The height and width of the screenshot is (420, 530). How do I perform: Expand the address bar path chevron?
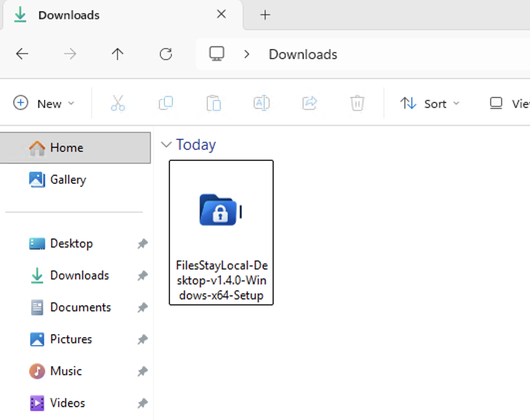coord(247,54)
